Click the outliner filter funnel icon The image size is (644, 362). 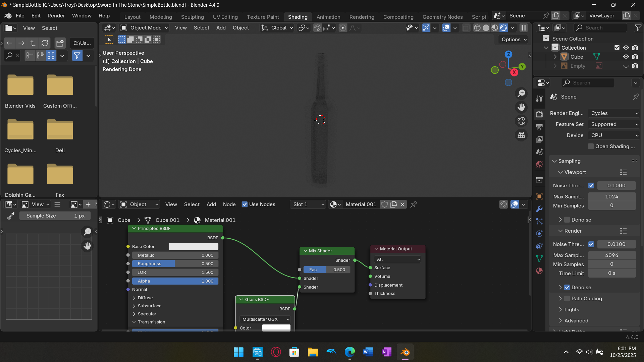[x=638, y=28]
